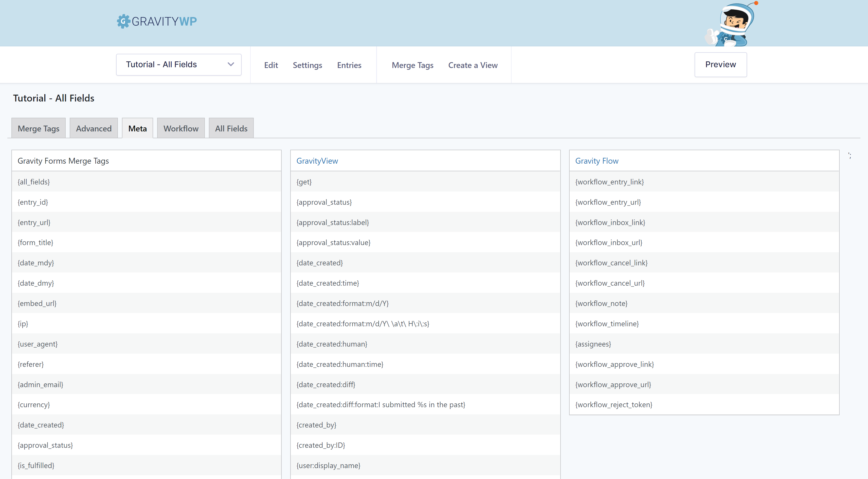Switch to the Advanced tab
The height and width of the screenshot is (479, 868).
[x=94, y=128]
